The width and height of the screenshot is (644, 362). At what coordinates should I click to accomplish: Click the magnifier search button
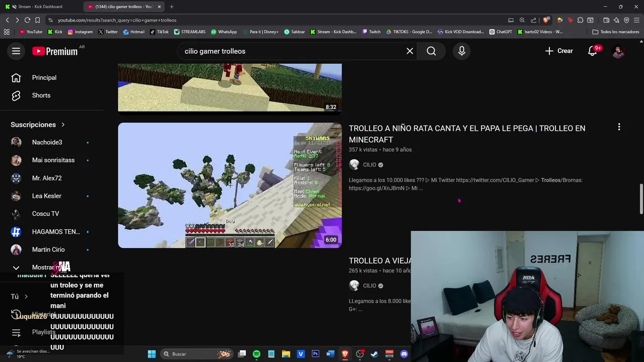pos(431,51)
